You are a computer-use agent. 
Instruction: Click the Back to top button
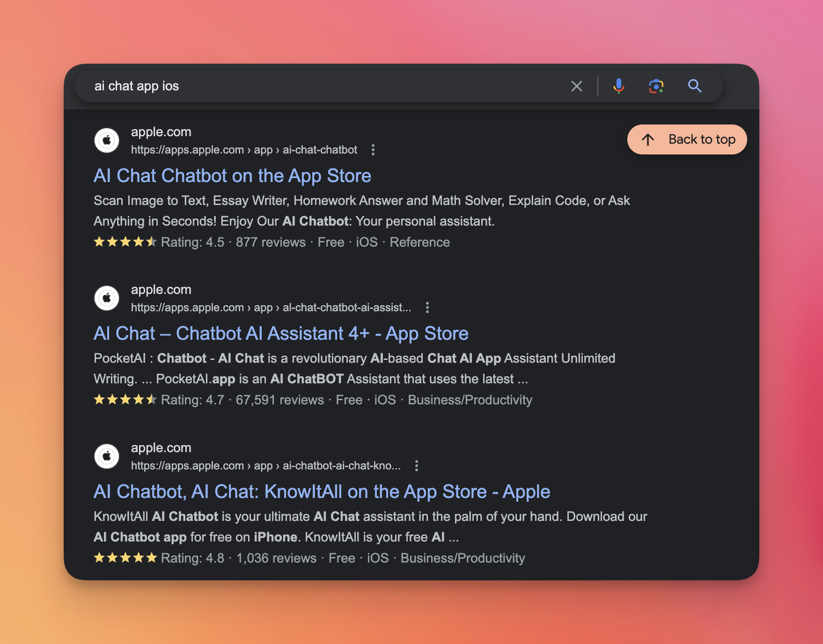(687, 139)
